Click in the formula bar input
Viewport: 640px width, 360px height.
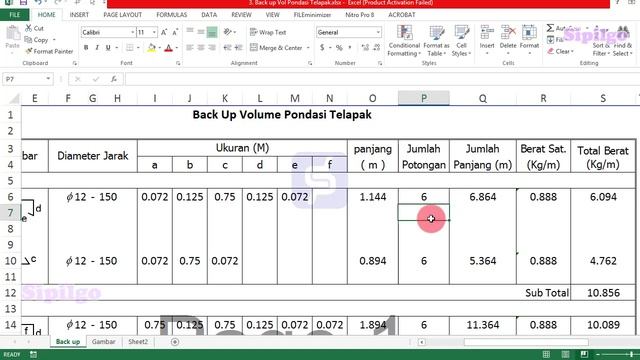(x=382, y=79)
